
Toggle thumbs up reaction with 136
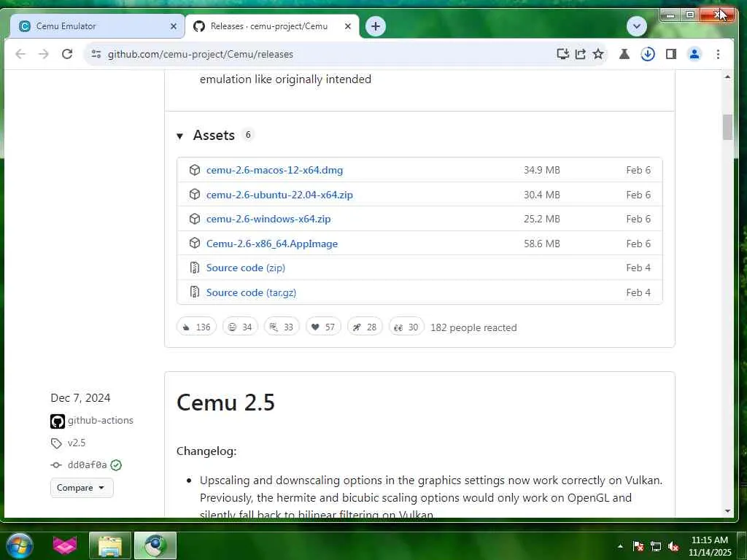pyautogui.click(x=196, y=327)
